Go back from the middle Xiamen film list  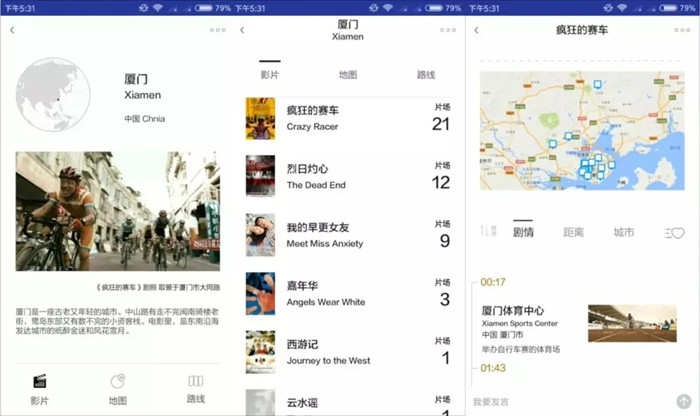pos(242,30)
